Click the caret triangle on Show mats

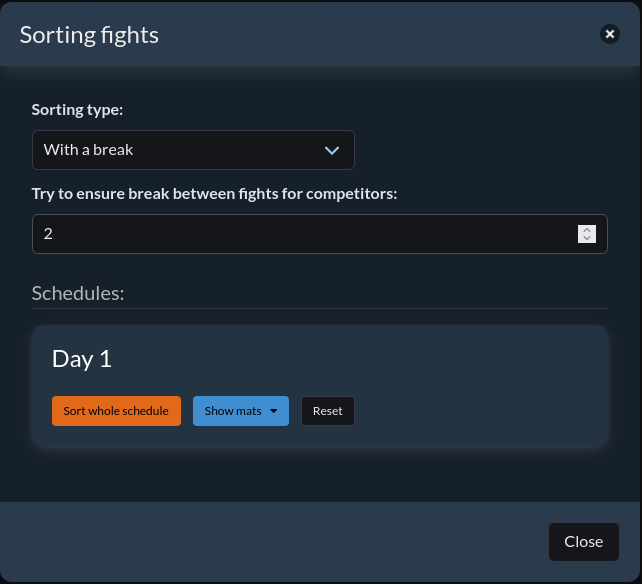(273, 411)
